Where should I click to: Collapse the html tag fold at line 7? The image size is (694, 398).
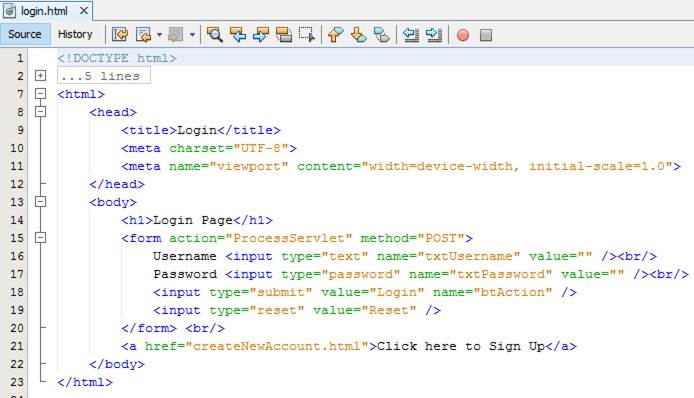(x=40, y=93)
